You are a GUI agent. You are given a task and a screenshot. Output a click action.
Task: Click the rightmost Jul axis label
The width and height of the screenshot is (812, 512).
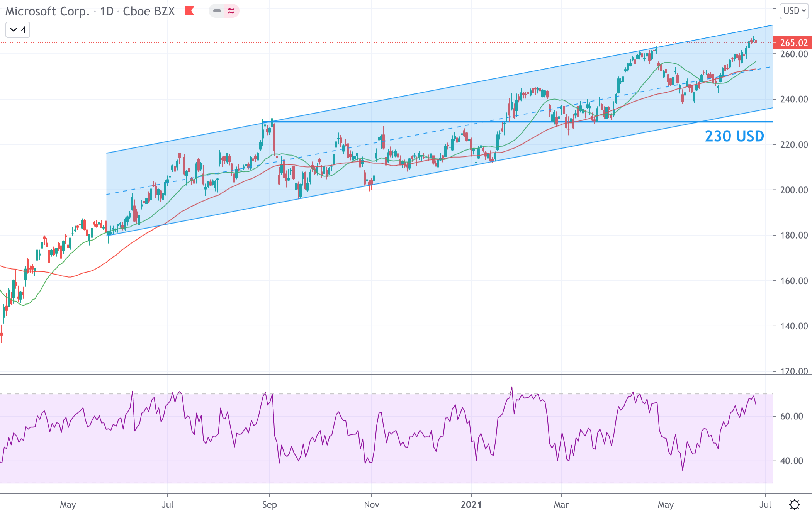[x=765, y=505]
